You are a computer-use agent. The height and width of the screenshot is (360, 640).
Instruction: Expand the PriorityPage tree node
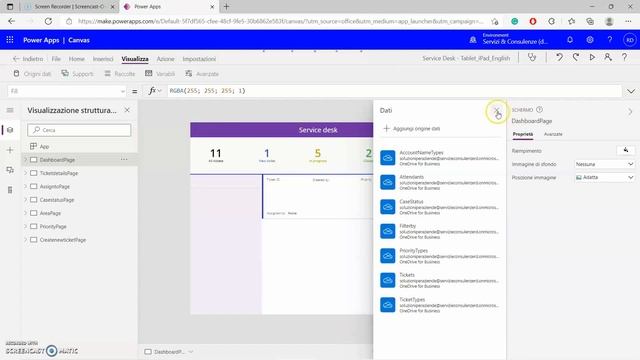click(26, 227)
